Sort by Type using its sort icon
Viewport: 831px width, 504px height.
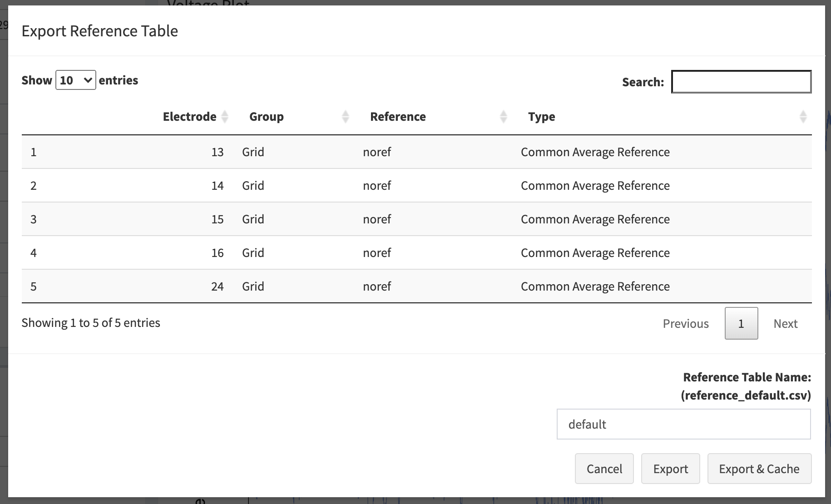click(802, 117)
